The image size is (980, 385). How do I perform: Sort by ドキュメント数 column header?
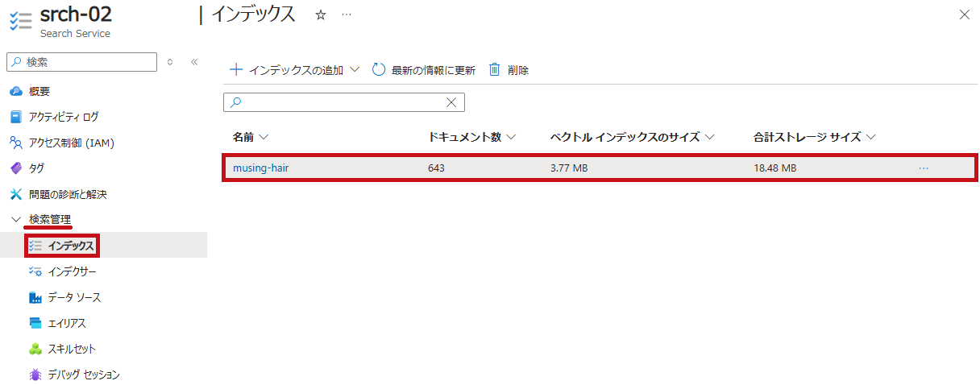click(465, 137)
